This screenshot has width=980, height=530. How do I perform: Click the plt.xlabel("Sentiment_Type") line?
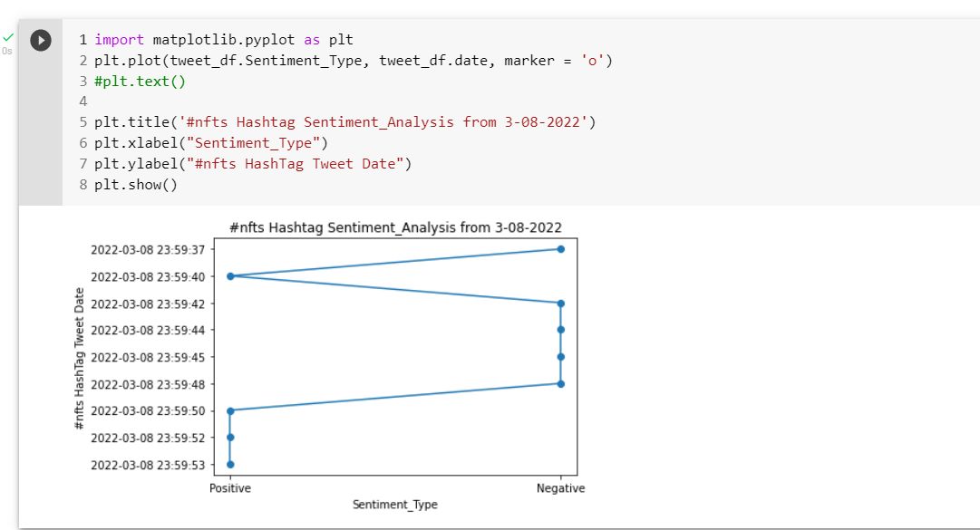(211, 143)
